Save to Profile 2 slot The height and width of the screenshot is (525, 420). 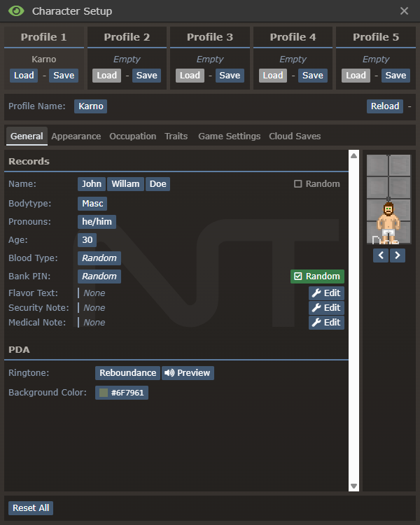coord(146,76)
